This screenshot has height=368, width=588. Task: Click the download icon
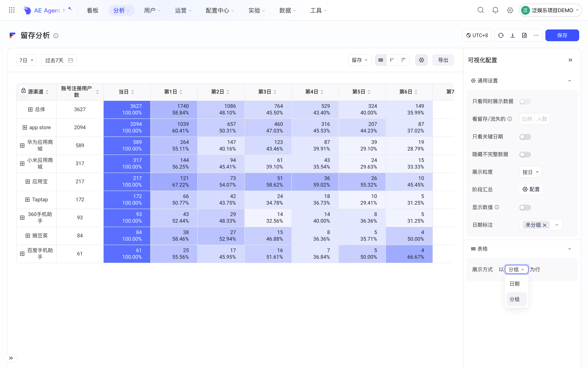(x=513, y=36)
